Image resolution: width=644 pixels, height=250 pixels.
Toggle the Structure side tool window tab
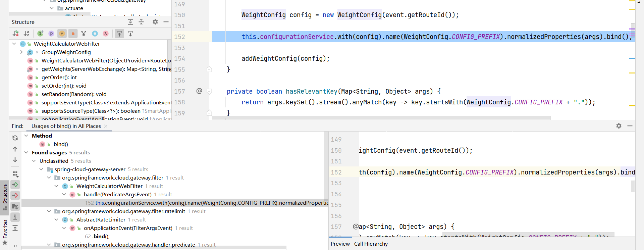(5, 197)
